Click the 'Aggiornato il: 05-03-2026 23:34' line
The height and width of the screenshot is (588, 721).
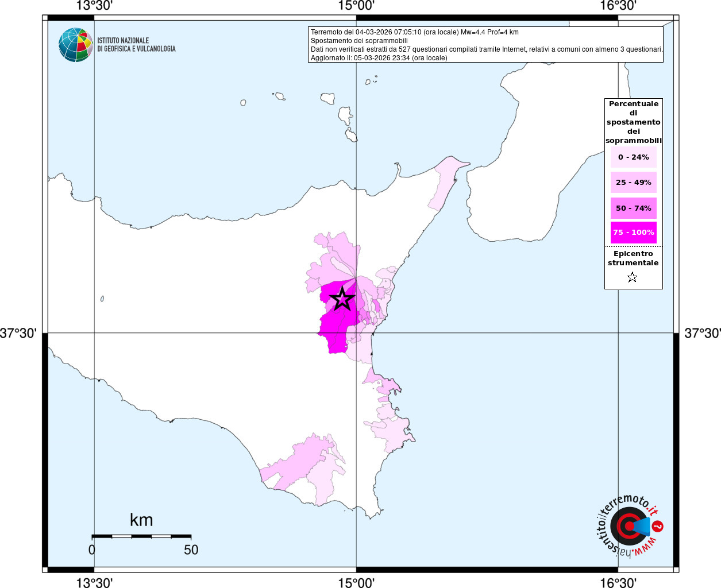(x=379, y=58)
